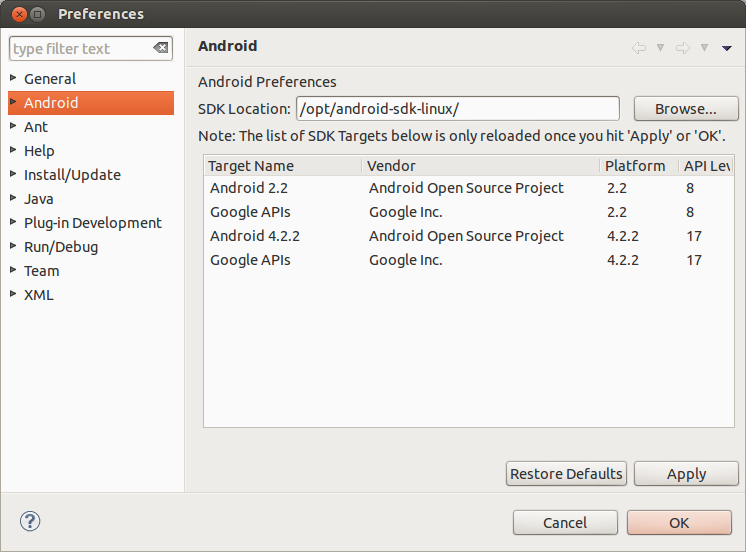746x552 pixels.
Task: Confirm the dialog with OK
Action: tap(679, 522)
